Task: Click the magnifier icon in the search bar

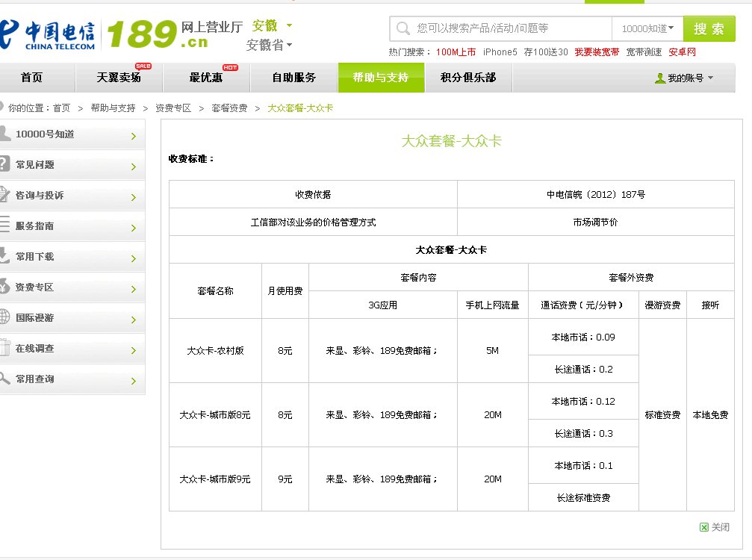Action: click(404, 28)
